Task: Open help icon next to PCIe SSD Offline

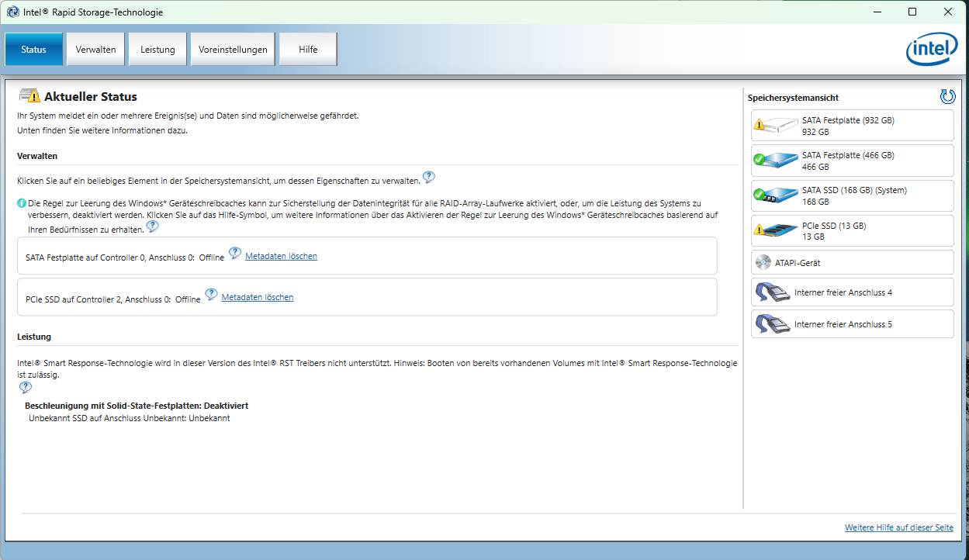Action: tap(211, 296)
